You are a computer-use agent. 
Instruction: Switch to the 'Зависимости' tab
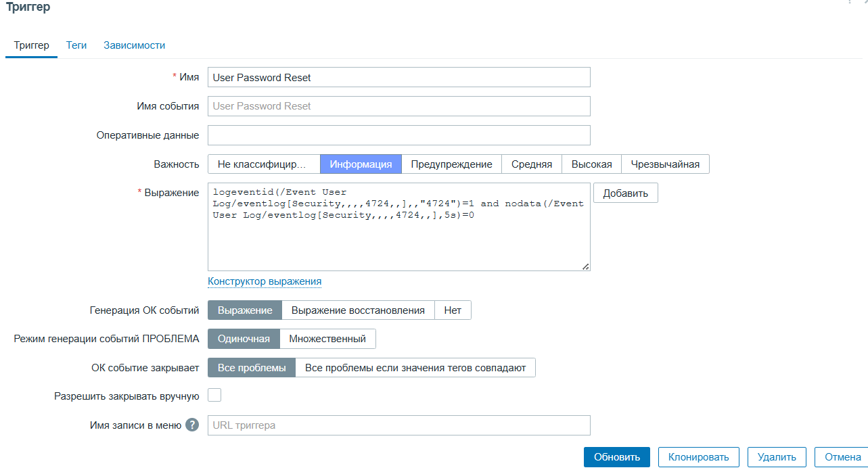click(134, 45)
